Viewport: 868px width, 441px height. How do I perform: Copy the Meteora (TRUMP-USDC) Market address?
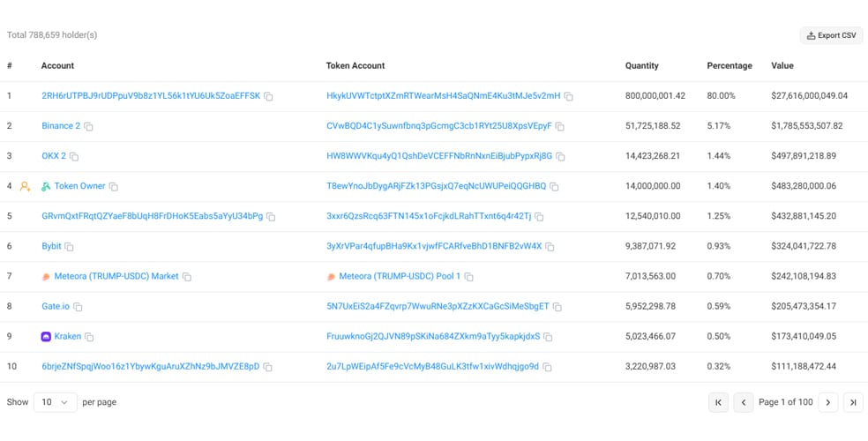[187, 277]
